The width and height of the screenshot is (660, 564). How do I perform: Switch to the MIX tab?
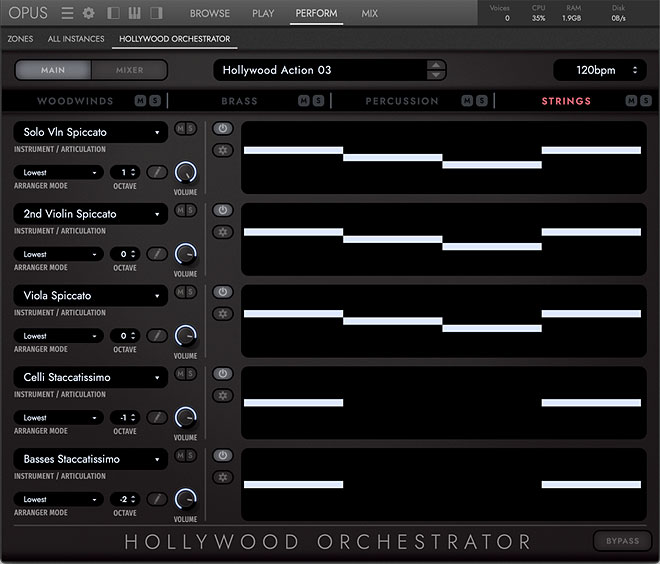click(x=370, y=13)
